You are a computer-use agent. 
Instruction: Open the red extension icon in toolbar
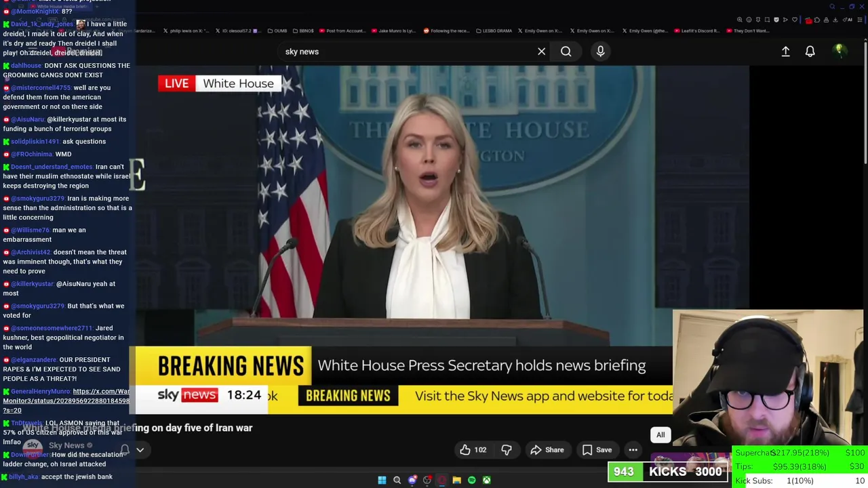pos(808,20)
